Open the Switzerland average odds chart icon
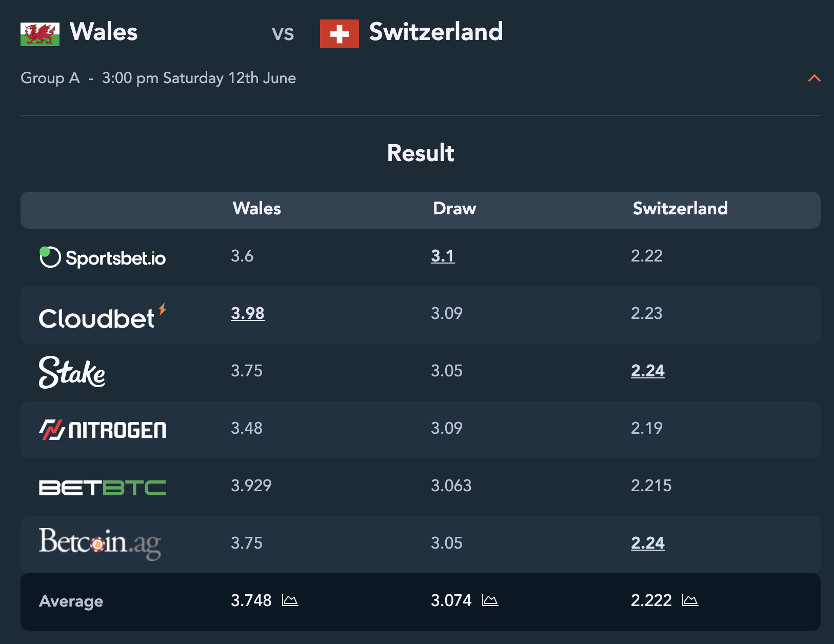This screenshot has width=834, height=644. (690, 600)
